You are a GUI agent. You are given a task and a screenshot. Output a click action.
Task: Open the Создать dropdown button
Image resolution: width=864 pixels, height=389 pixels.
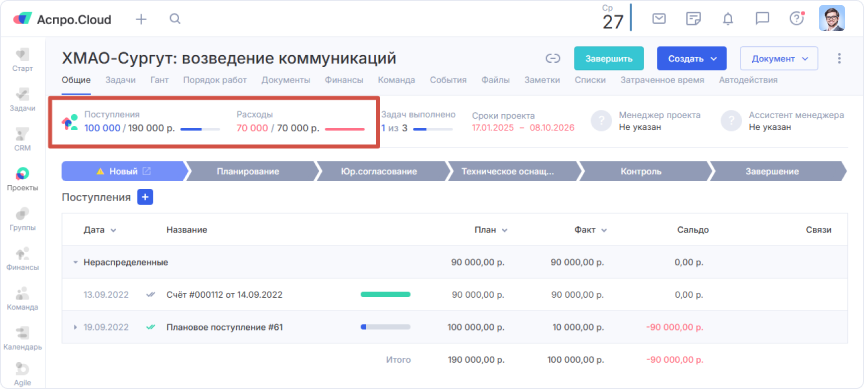(x=692, y=58)
